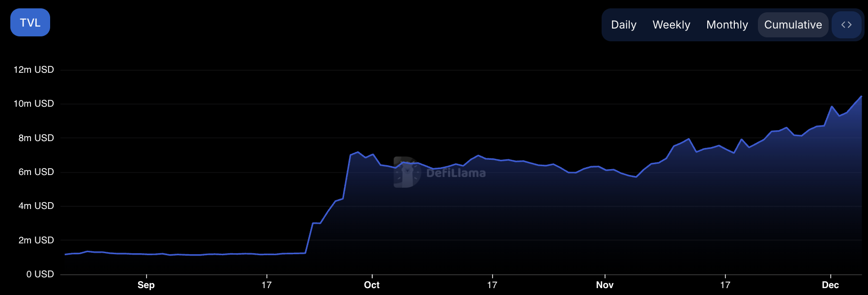Click the Nov label on the timeline

coord(605,285)
